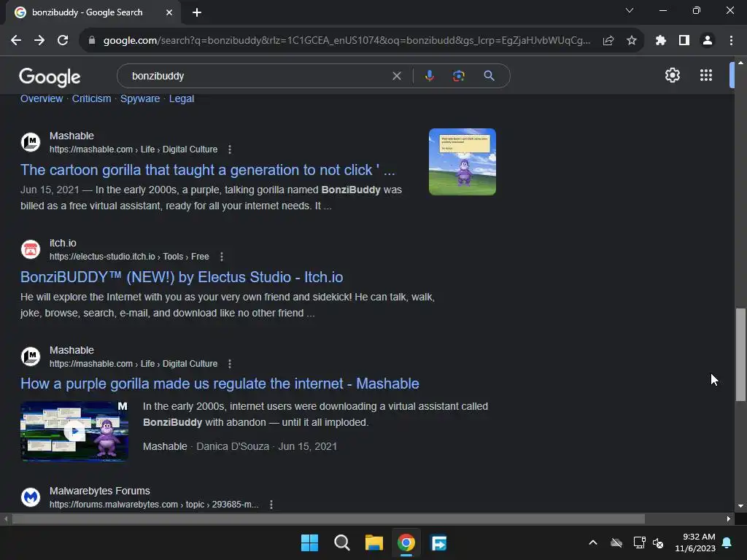Screen dimensions: 747x560
Task: Open muted volume tray icon
Action: [x=659, y=542]
